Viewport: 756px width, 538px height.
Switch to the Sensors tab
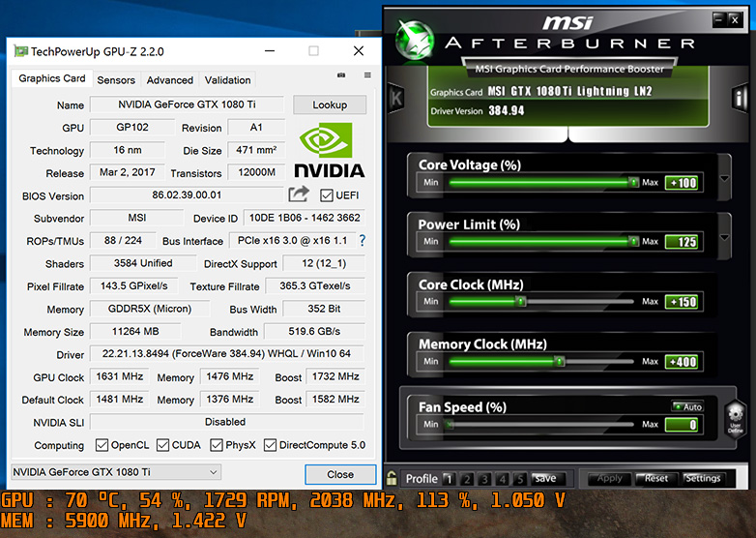(x=116, y=80)
